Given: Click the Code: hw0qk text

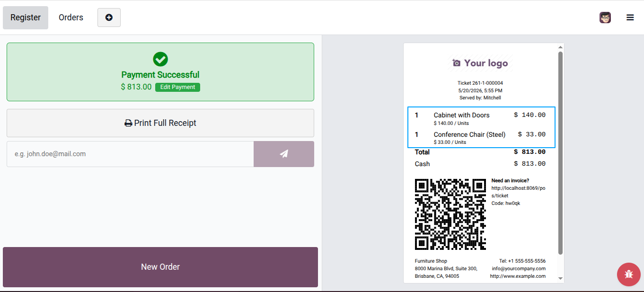Looking at the screenshot, I should (506, 203).
